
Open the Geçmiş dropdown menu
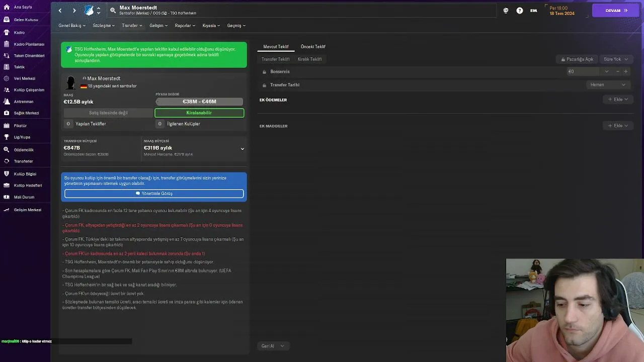pos(236,26)
